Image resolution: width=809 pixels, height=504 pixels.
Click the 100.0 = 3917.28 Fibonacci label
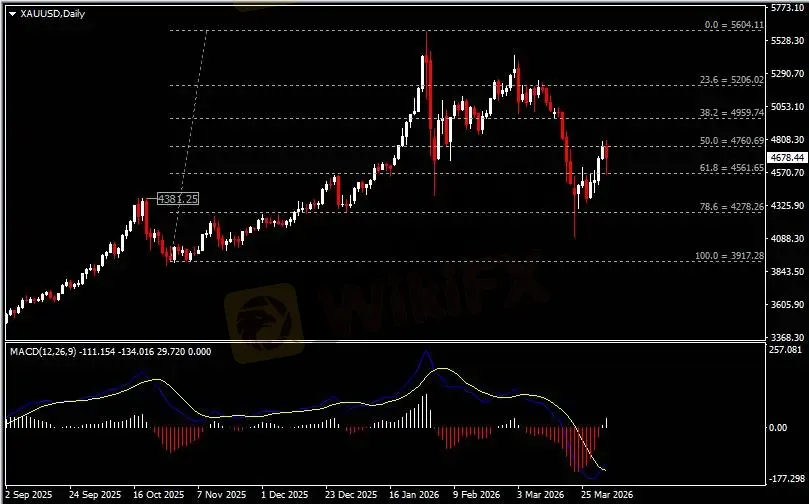point(729,255)
